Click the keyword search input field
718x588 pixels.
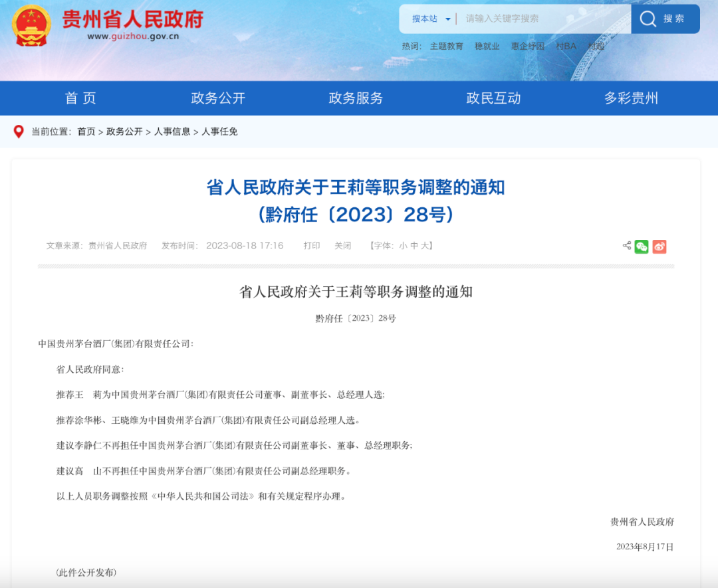point(545,19)
